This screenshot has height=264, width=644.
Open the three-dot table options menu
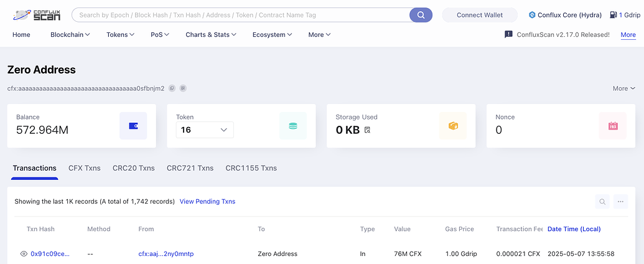[x=620, y=202]
